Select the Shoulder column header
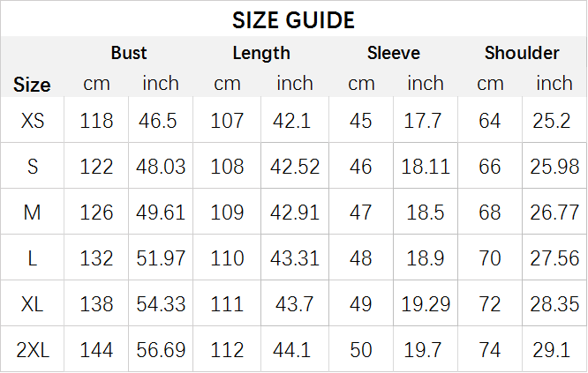Screen dimensions: 588x373 coord(522,53)
